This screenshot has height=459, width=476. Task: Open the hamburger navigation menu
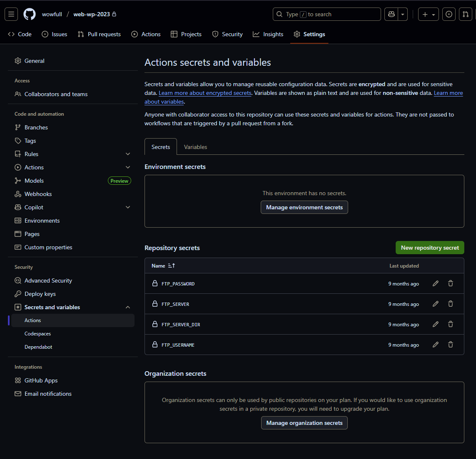(x=11, y=14)
